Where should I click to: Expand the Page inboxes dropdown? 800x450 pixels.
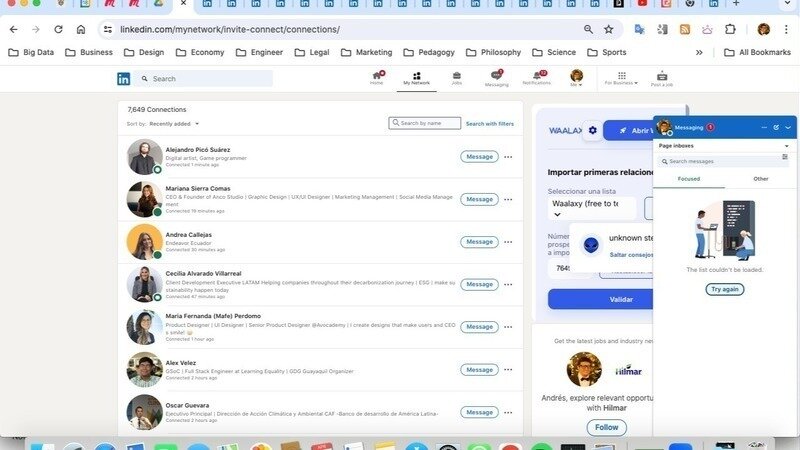(x=785, y=145)
